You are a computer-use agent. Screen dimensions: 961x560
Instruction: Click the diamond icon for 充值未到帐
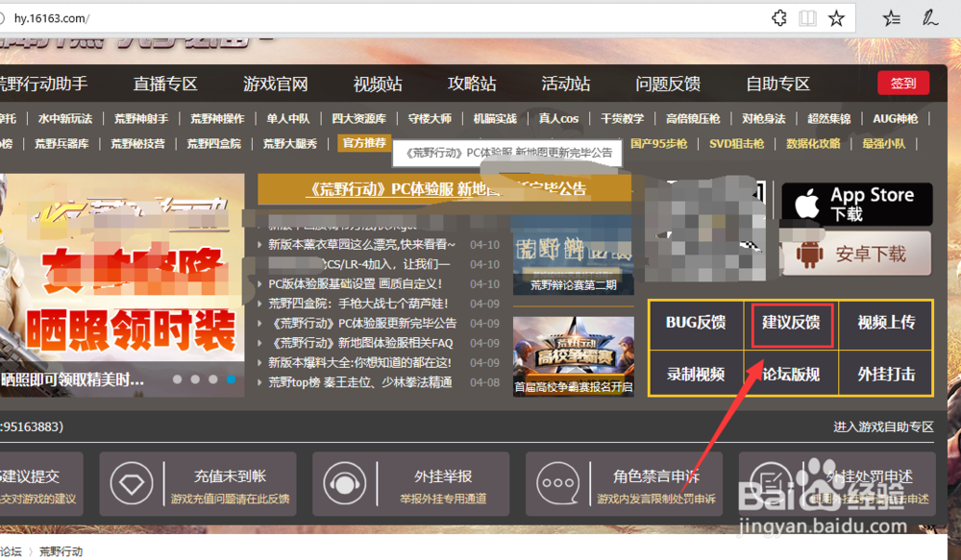131,483
